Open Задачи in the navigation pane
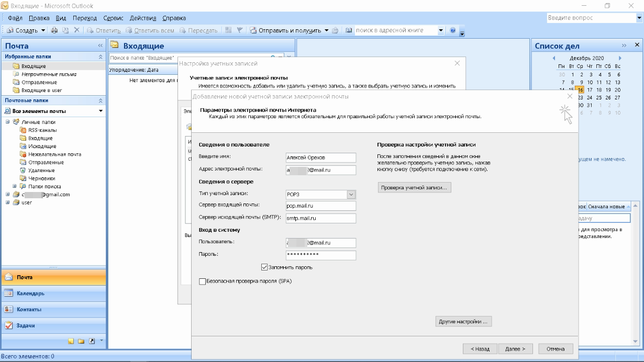 click(x=26, y=325)
